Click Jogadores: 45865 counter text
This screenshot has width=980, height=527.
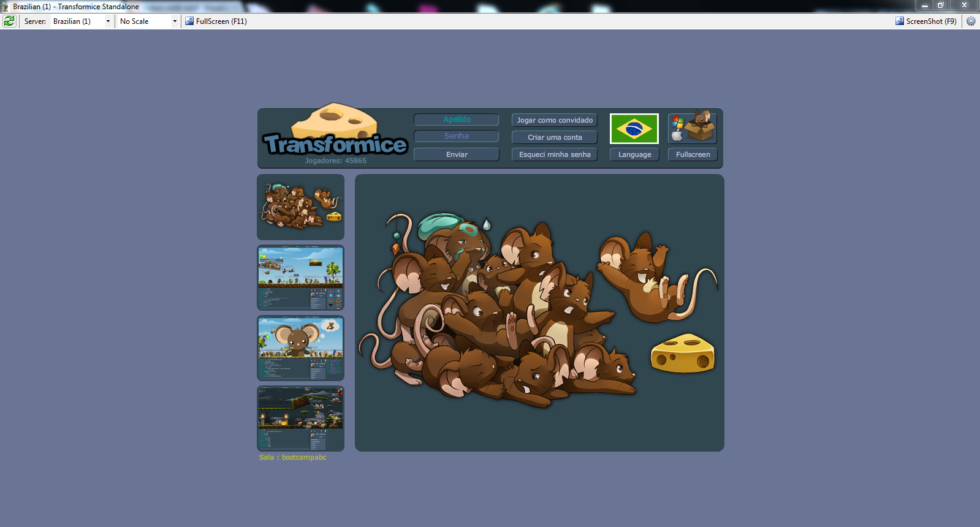click(x=336, y=161)
